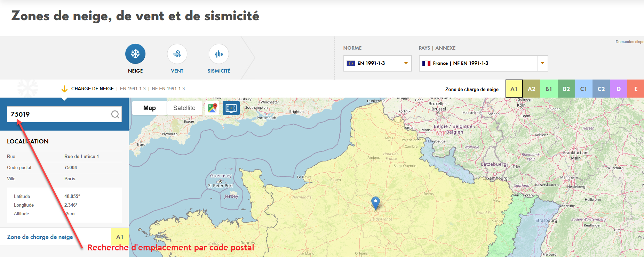Click the EU flag in the Norme selector

351,63
